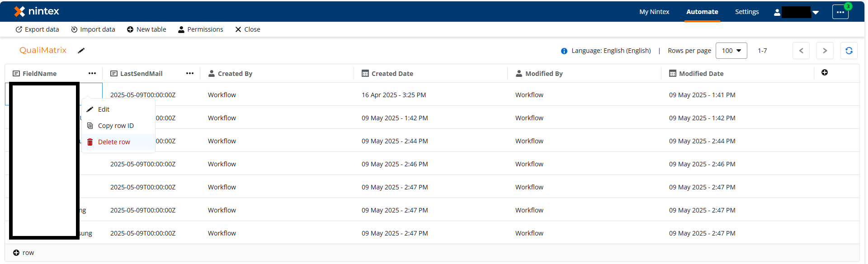Open the FieldName column options menu
Screen dimensions: 868x264
[92, 73]
